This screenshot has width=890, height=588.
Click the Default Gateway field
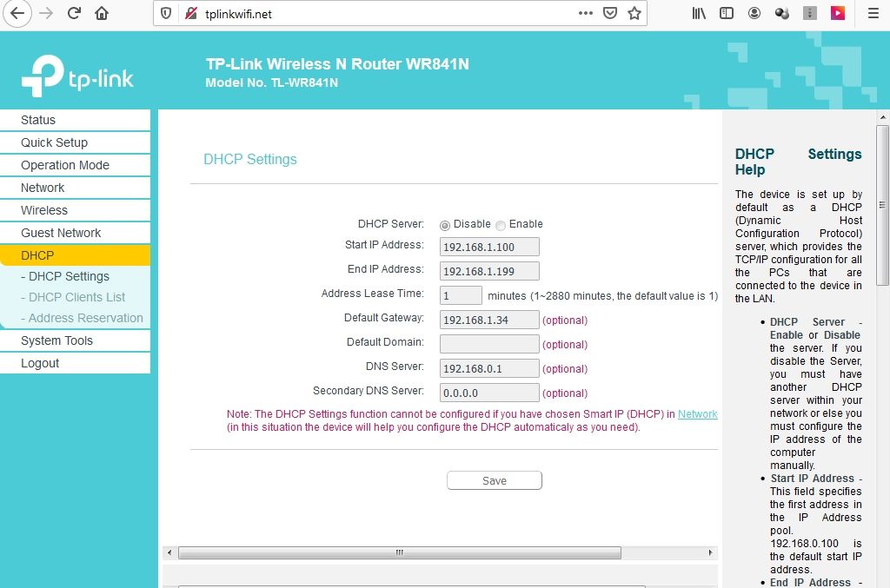point(489,320)
